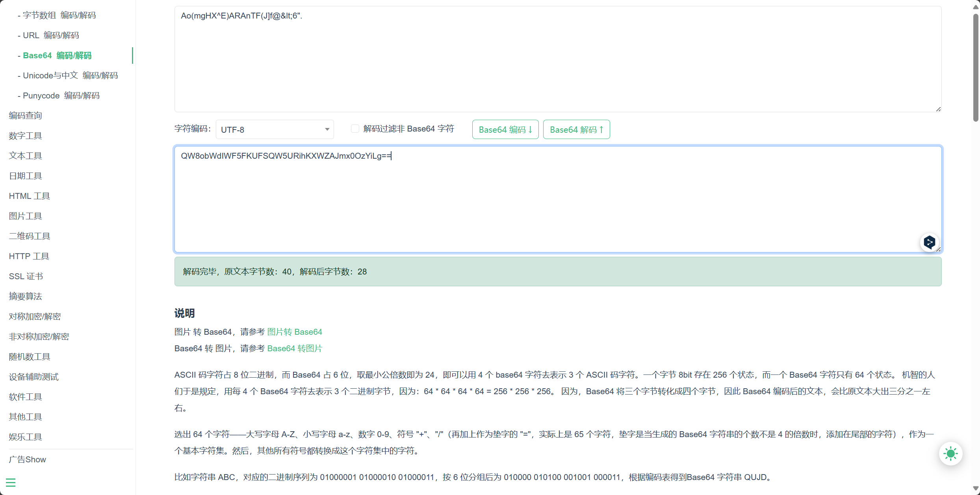Open the URL 编码/解码 sidebar item
Image resolution: width=980 pixels, height=495 pixels.
click(51, 35)
